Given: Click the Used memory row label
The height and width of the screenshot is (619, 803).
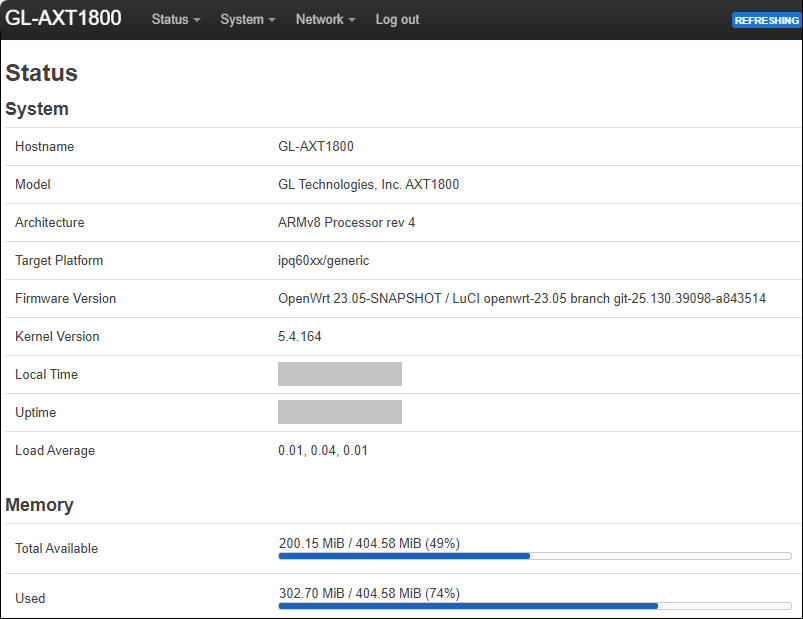Looking at the screenshot, I should [x=30, y=599].
